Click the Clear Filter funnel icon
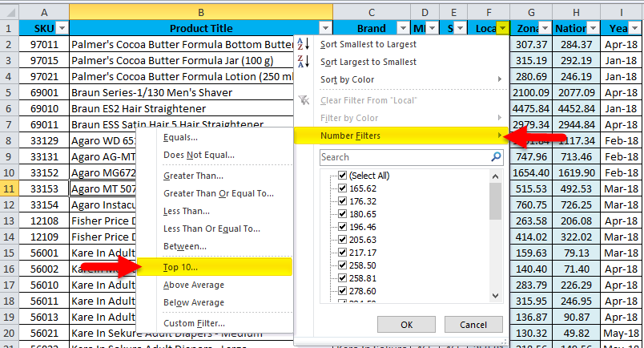644x348 pixels. click(304, 100)
